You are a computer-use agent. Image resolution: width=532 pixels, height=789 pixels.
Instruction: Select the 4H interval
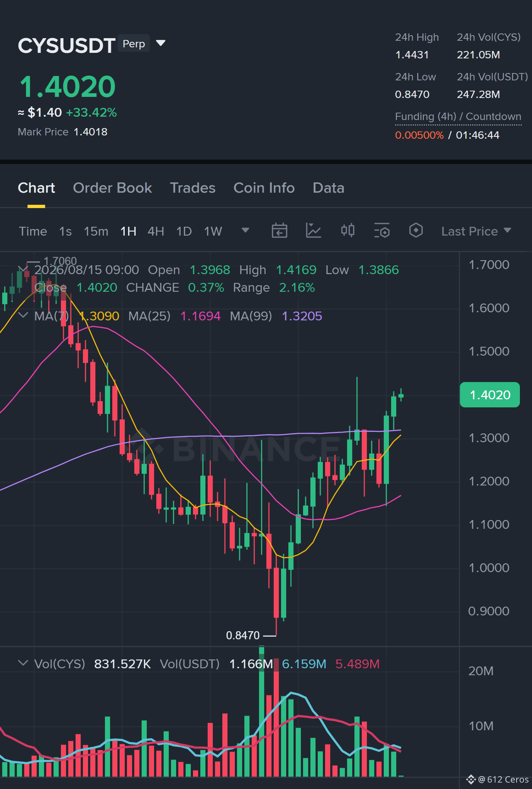pos(156,231)
